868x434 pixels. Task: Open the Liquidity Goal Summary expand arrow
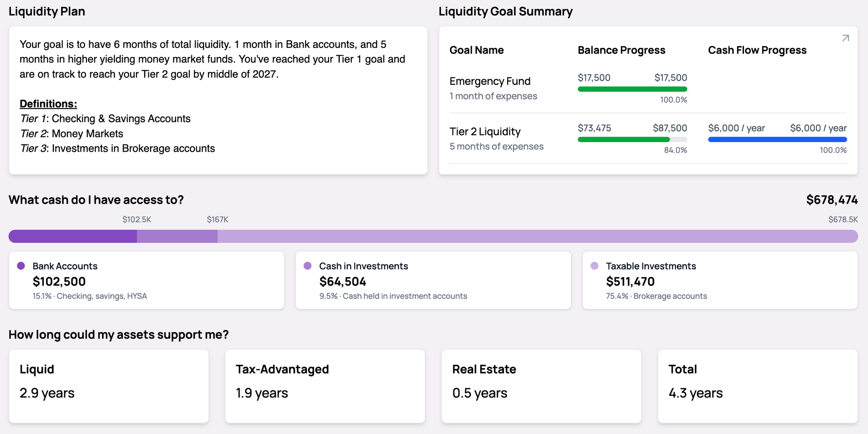[845, 38]
